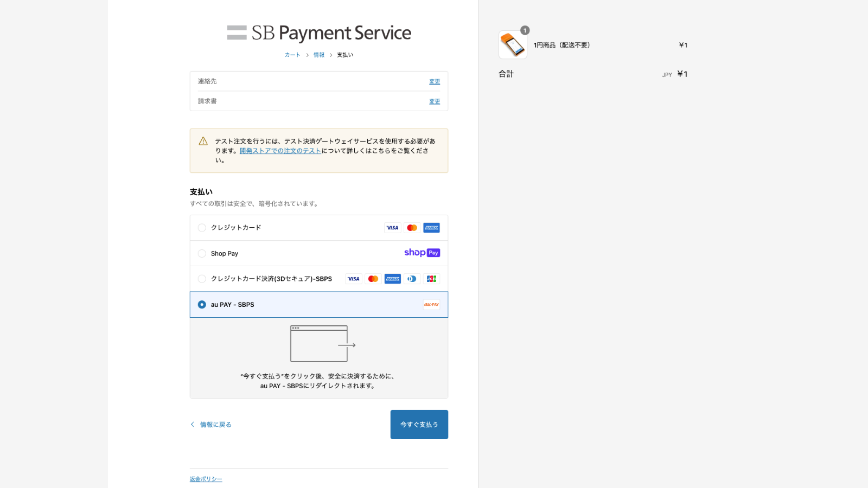Click 情報に戻る link
868x488 pixels.
coord(211,425)
